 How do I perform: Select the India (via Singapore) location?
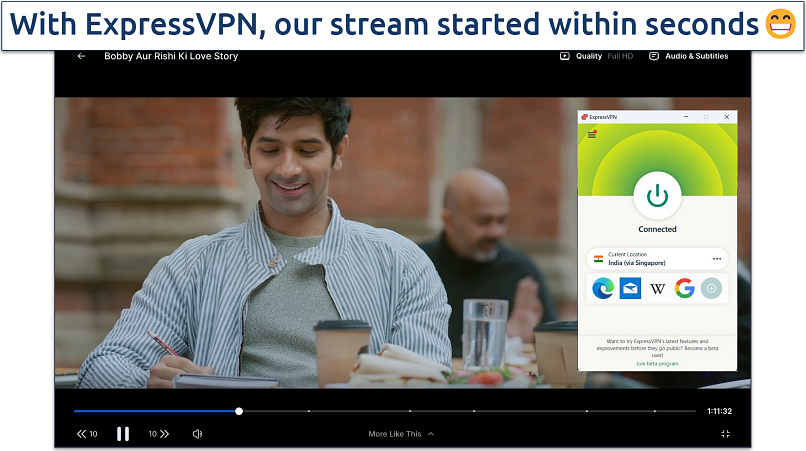(657, 259)
